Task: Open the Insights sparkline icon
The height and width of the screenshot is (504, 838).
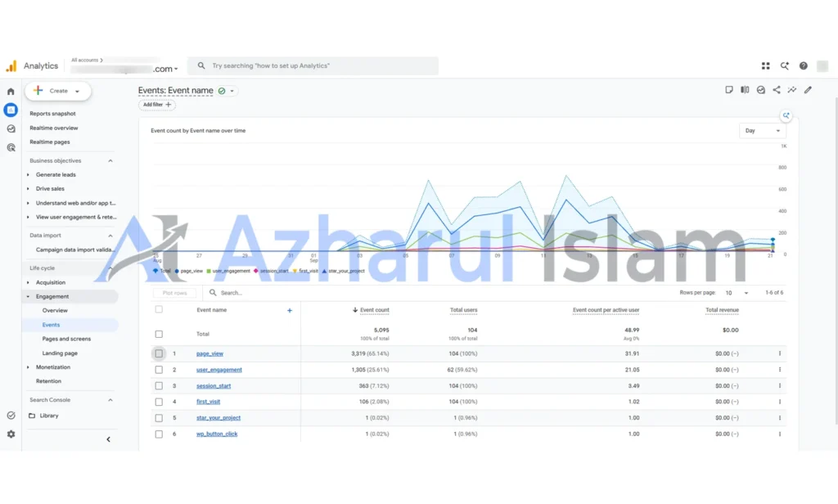Action: coord(792,90)
